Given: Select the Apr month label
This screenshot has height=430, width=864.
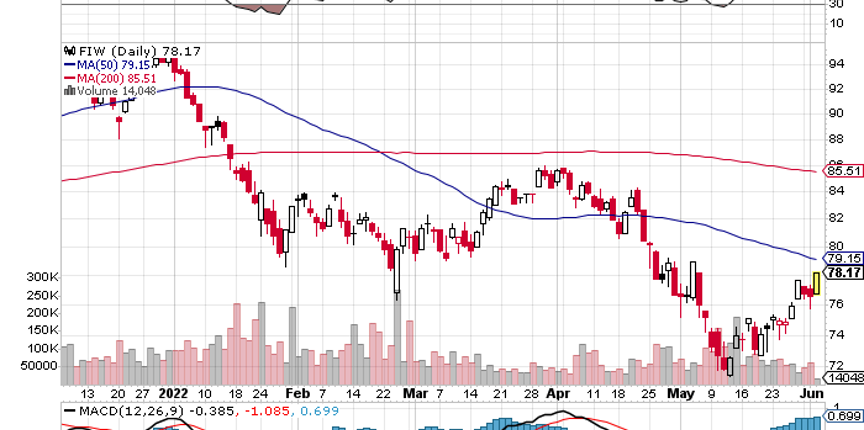Looking at the screenshot, I should 558,394.
